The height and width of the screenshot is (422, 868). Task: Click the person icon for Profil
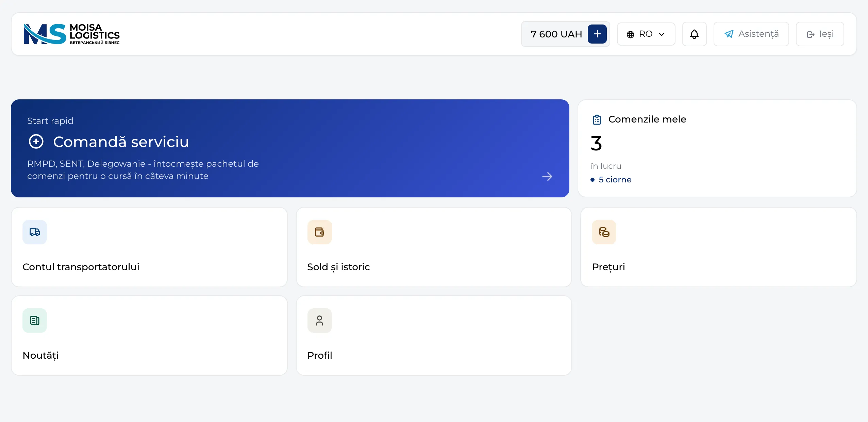(x=319, y=321)
